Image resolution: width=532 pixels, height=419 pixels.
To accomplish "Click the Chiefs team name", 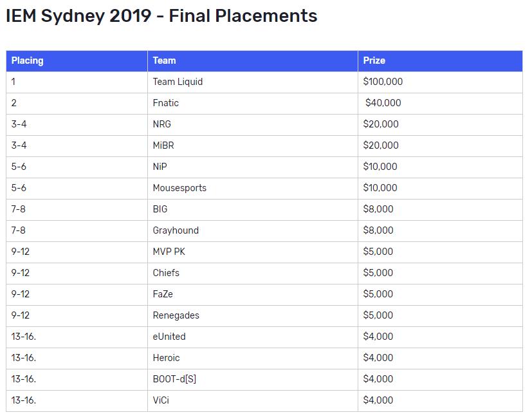I will (x=166, y=273).
